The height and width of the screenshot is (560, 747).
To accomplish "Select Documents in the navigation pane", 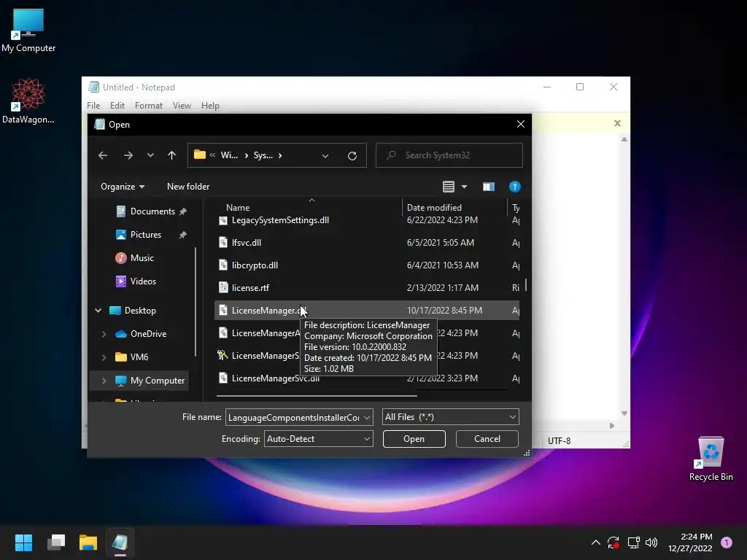I will 152,211.
